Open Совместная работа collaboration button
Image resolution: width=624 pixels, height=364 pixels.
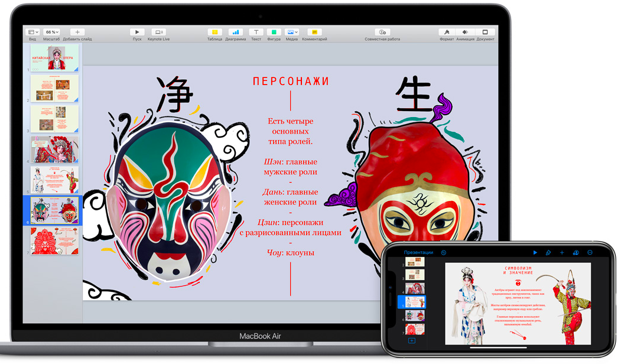click(x=382, y=32)
